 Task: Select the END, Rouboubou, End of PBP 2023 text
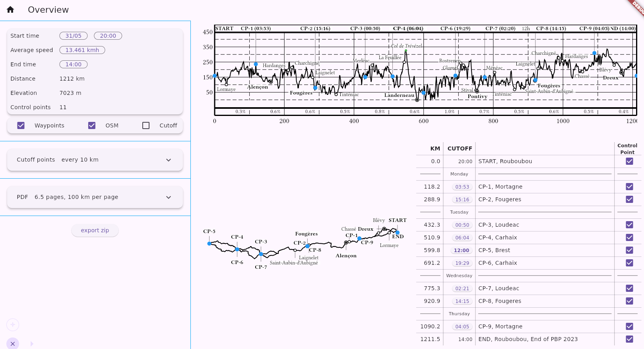(528, 339)
